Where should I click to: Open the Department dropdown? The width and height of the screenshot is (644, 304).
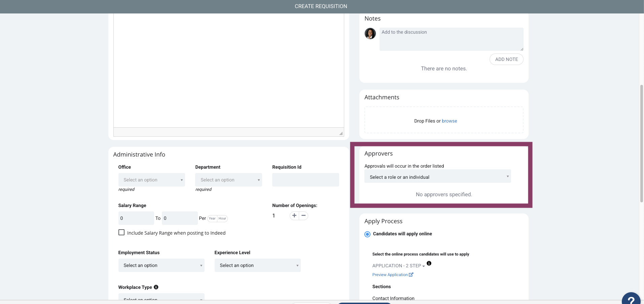(228, 180)
